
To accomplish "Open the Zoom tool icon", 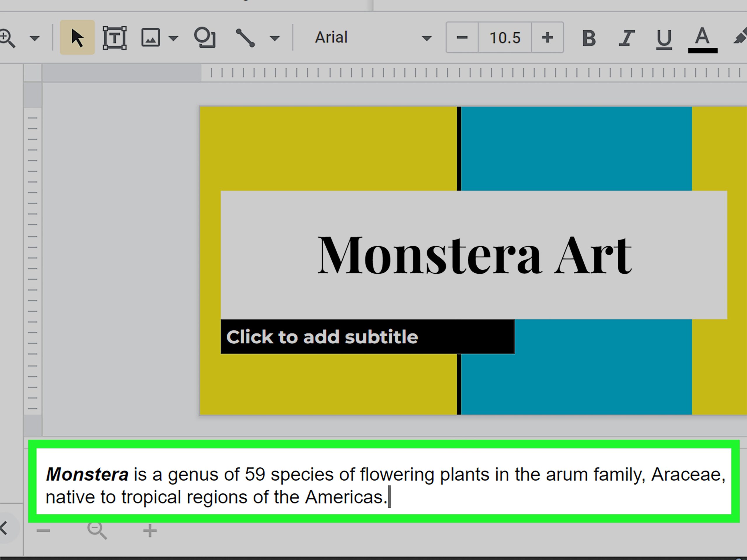I will pos(7,38).
